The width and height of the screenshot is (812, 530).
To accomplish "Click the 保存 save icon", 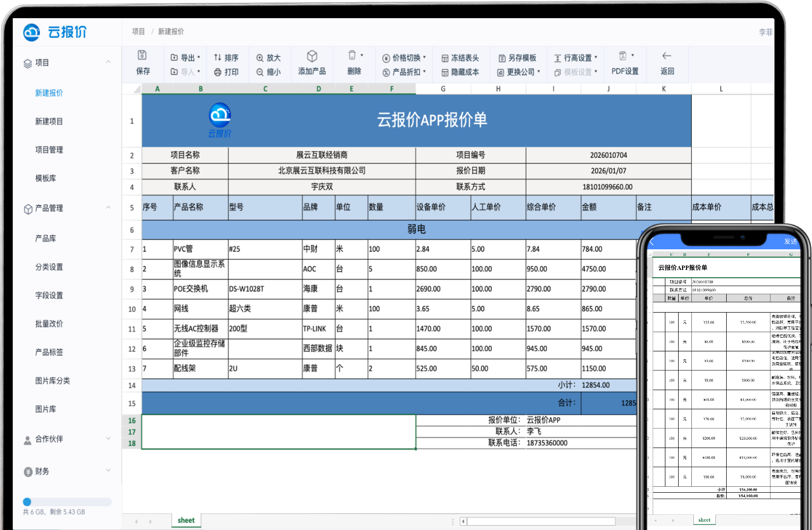I will pyautogui.click(x=142, y=55).
